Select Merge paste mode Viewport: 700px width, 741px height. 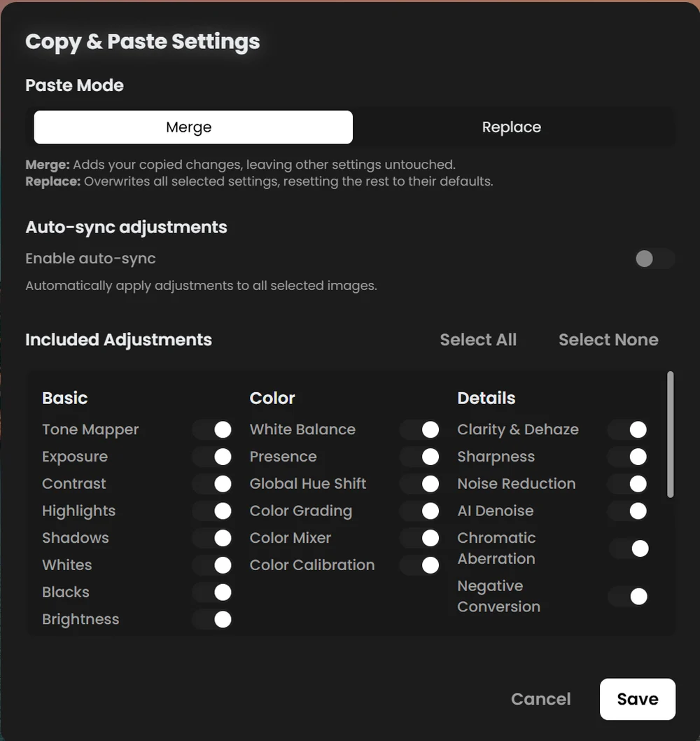[x=193, y=127]
